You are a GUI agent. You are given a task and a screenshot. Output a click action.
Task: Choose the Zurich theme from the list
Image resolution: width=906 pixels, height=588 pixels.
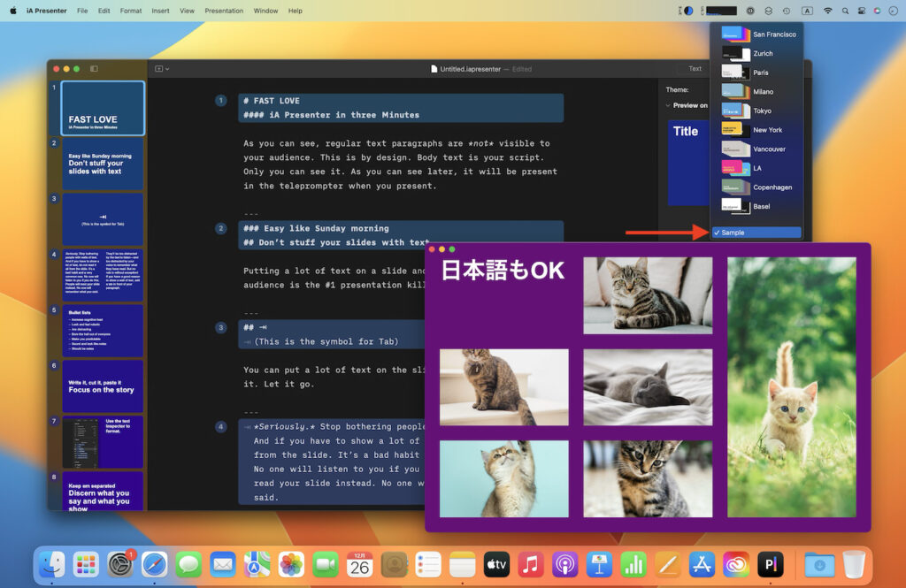pos(763,53)
